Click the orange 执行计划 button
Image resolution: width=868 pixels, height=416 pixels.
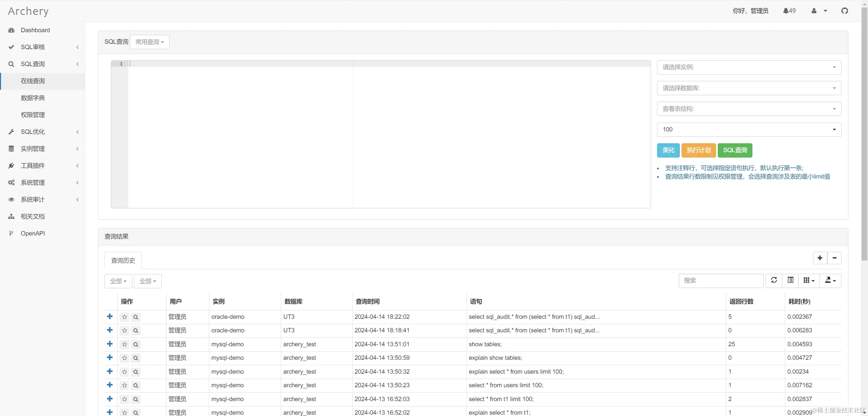coord(698,150)
